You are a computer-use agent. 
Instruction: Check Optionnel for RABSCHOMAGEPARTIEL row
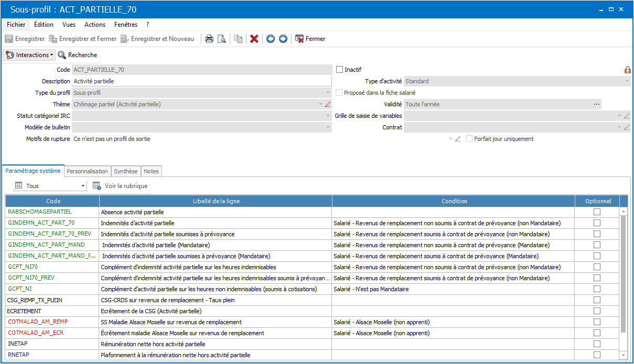pyautogui.click(x=597, y=212)
